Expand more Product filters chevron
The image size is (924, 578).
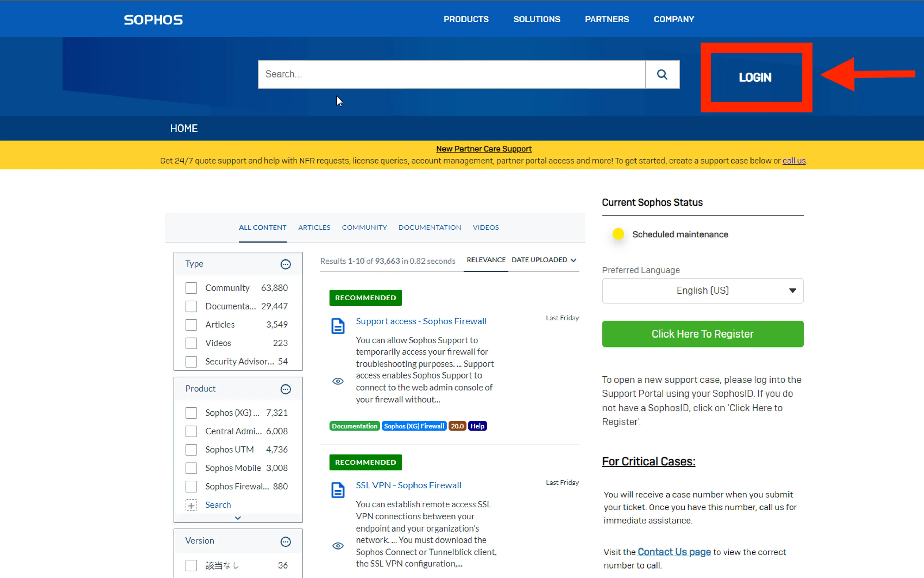pyautogui.click(x=238, y=518)
